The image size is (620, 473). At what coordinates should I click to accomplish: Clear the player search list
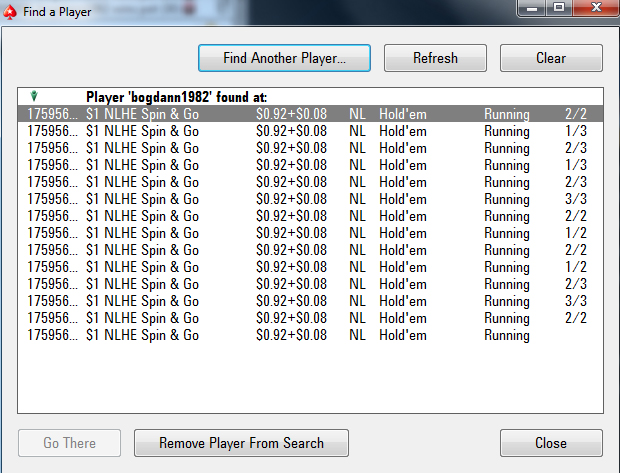pyautogui.click(x=551, y=58)
